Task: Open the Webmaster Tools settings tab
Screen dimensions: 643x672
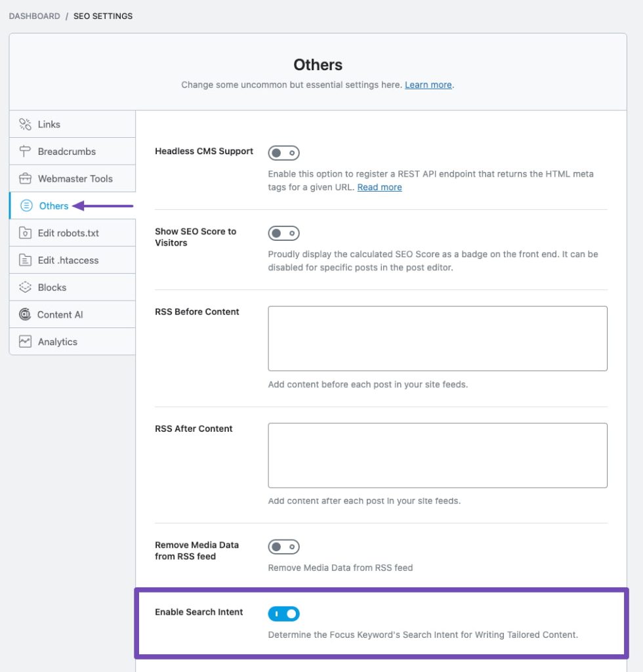Action: coord(75,178)
